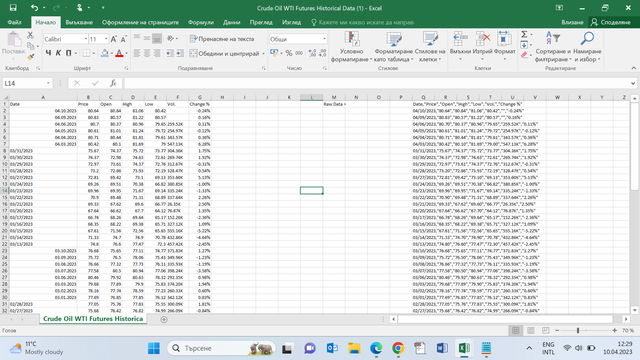640x360 pixels.
Task: Click the Намиране и избор magnifier icon
Action: (x=587, y=39)
